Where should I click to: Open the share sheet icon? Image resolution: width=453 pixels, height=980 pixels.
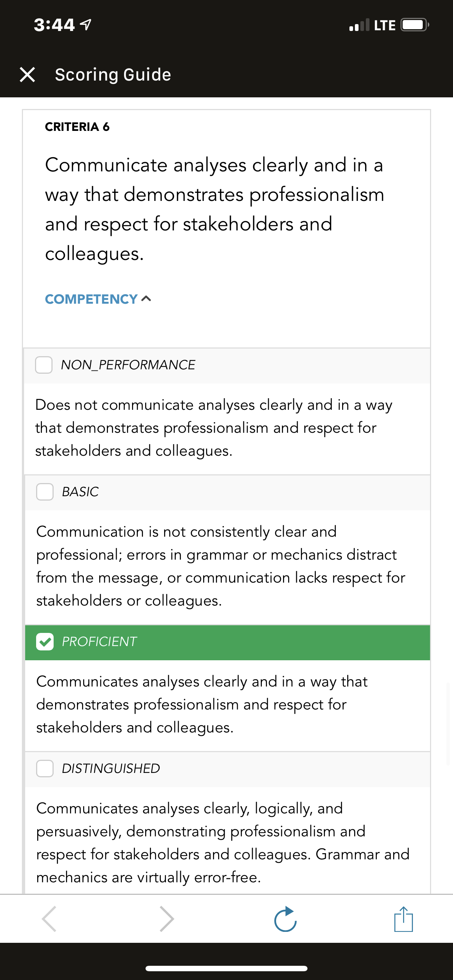(x=403, y=919)
